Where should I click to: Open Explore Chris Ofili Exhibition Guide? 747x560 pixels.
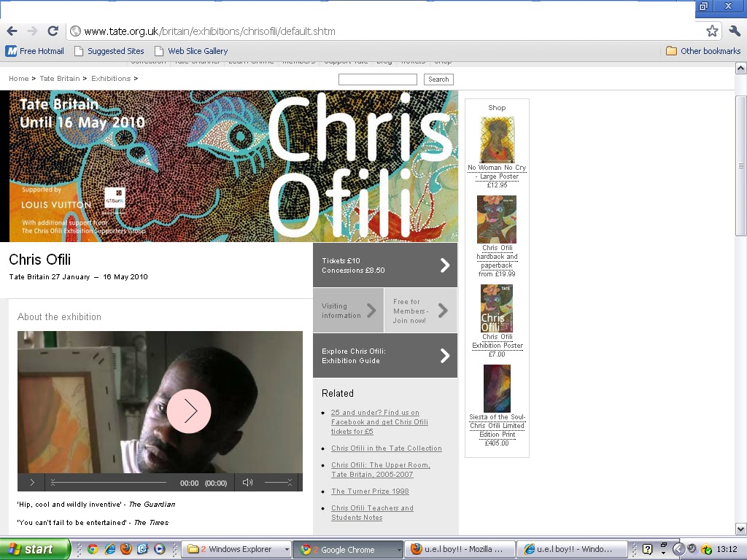click(x=385, y=356)
